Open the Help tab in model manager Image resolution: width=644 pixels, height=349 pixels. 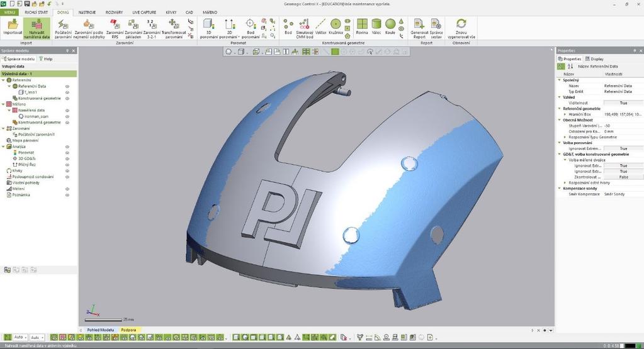(45, 58)
